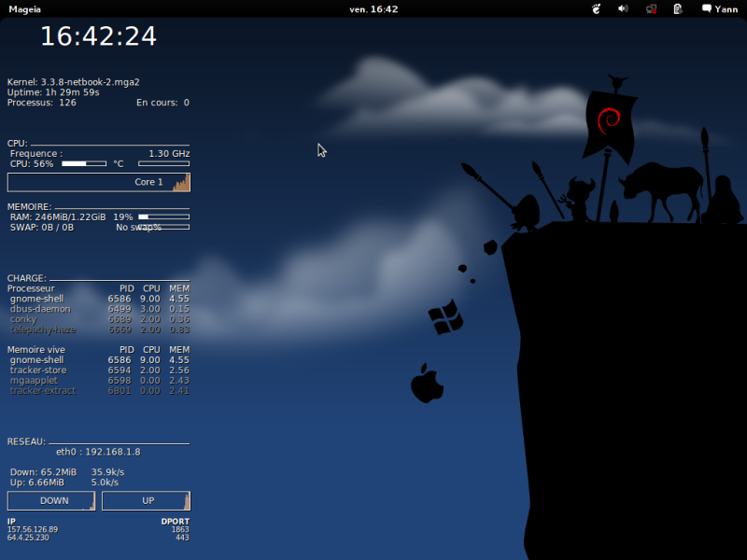Screen dimensions: 747x560
Task: Click the large 16:42:24 conky clock
Action: (98, 36)
